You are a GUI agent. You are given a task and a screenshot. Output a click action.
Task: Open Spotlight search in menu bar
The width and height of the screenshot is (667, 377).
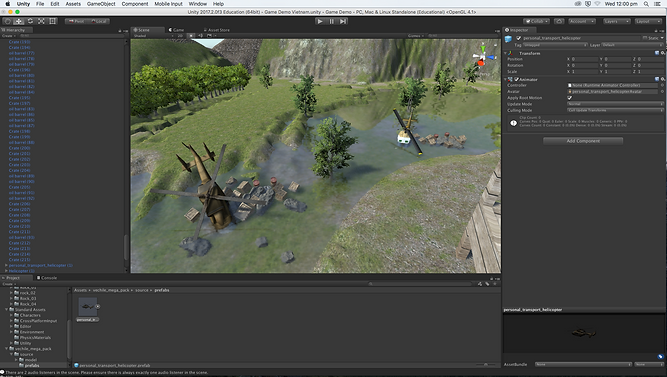(x=646, y=4)
